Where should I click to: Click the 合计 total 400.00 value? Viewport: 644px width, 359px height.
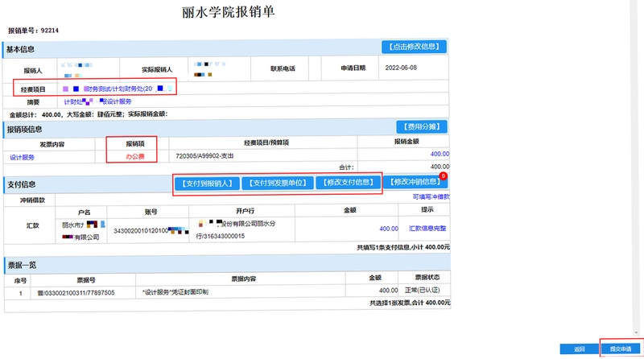(440, 167)
